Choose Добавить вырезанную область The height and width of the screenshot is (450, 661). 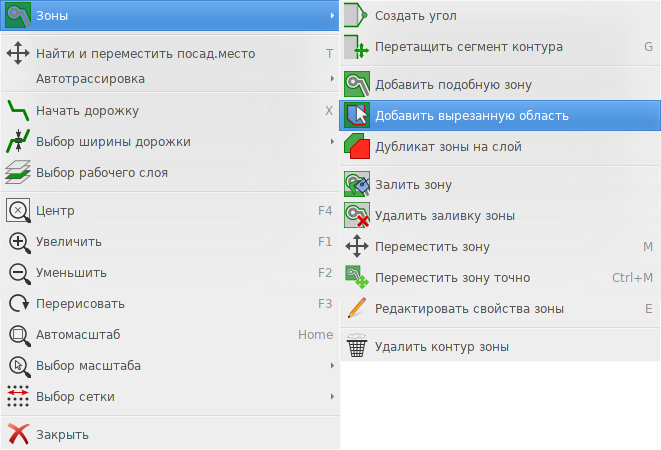point(500,115)
